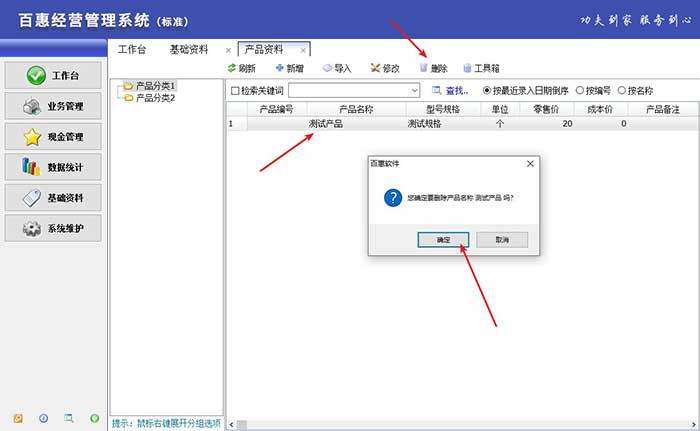Switch to the 工作台 tab

click(x=132, y=50)
